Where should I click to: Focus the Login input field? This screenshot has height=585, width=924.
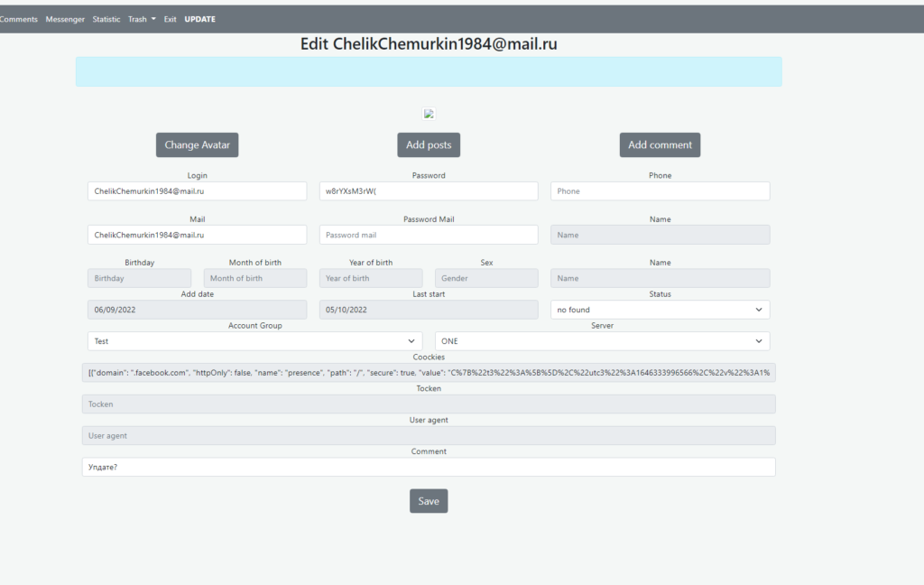(197, 191)
